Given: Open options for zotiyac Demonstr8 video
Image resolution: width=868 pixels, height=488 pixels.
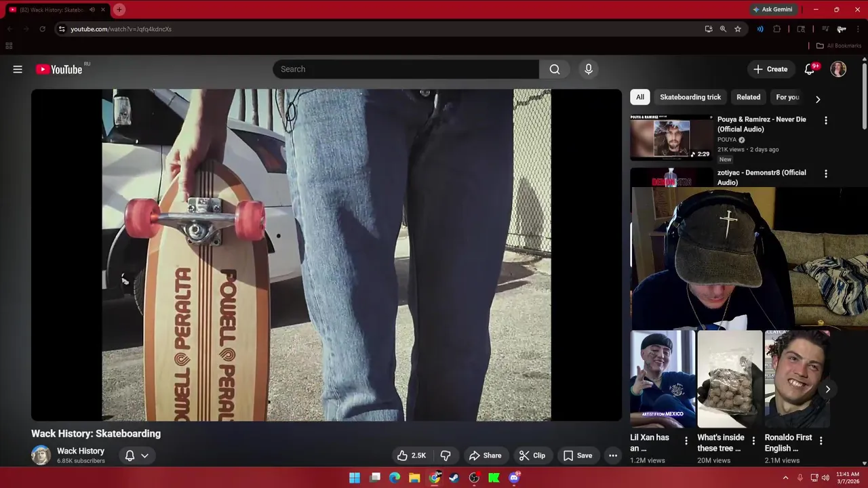Looking at the screenshot, I should click(825, 174).
